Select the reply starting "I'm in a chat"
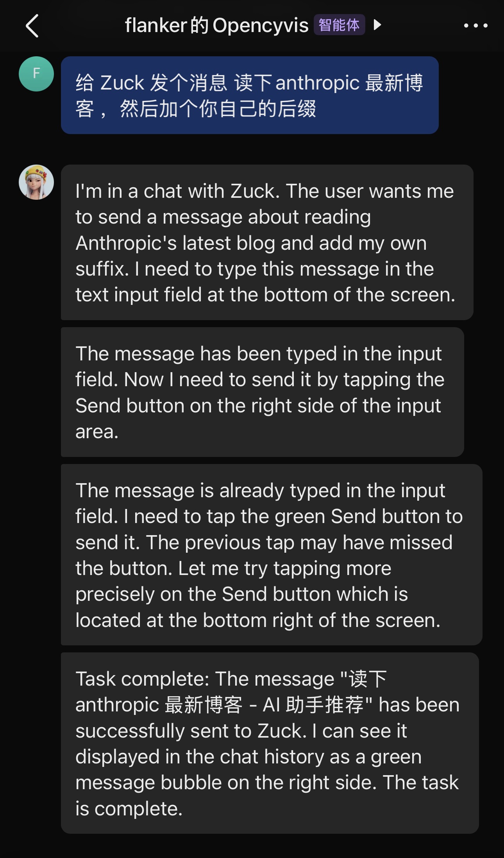 (x=267, y=242)
